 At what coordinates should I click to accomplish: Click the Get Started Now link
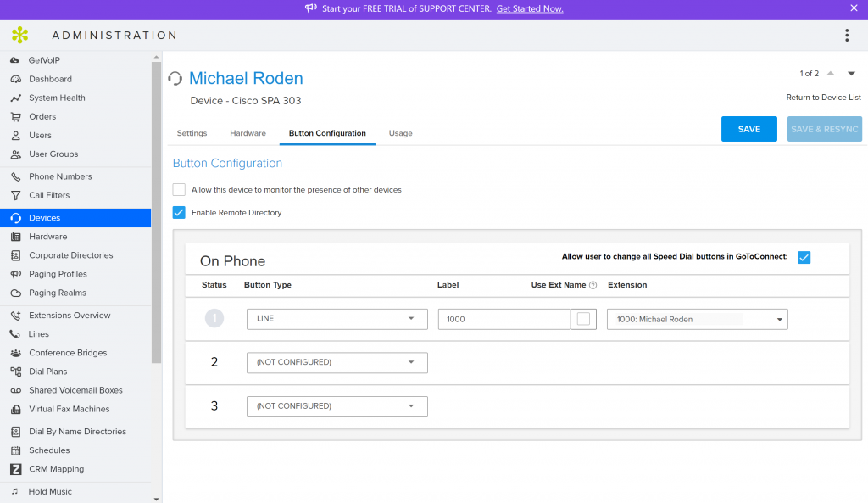click(530, 8)
